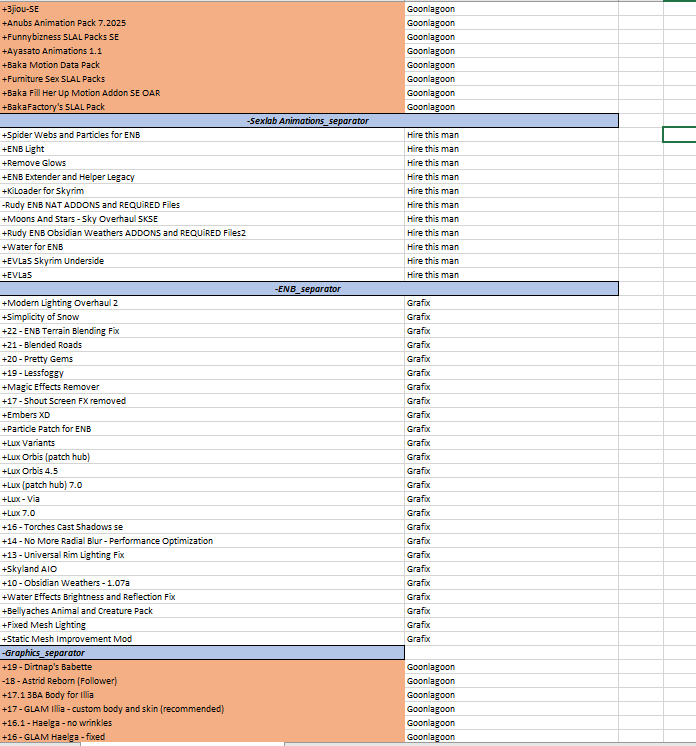Viewport: 696px width, 746px height.
Task: Select '+21 - Blended Roads' cell
Action: [202, 345]
